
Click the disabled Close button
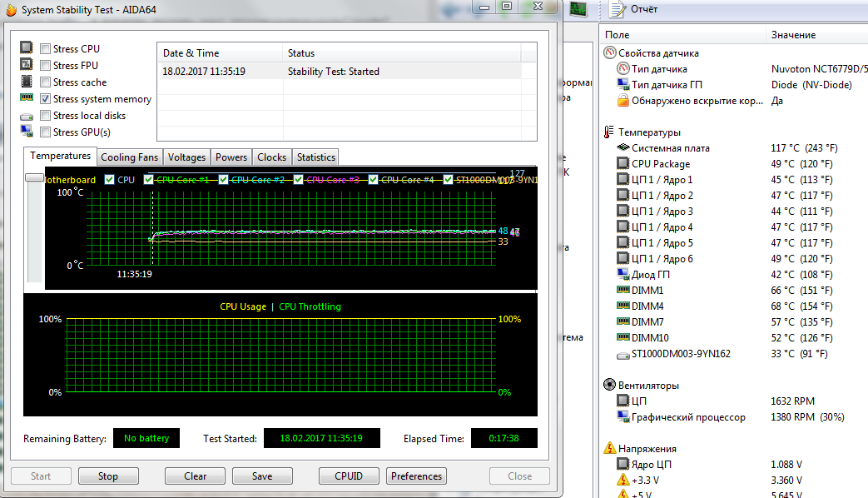(520, 476)
